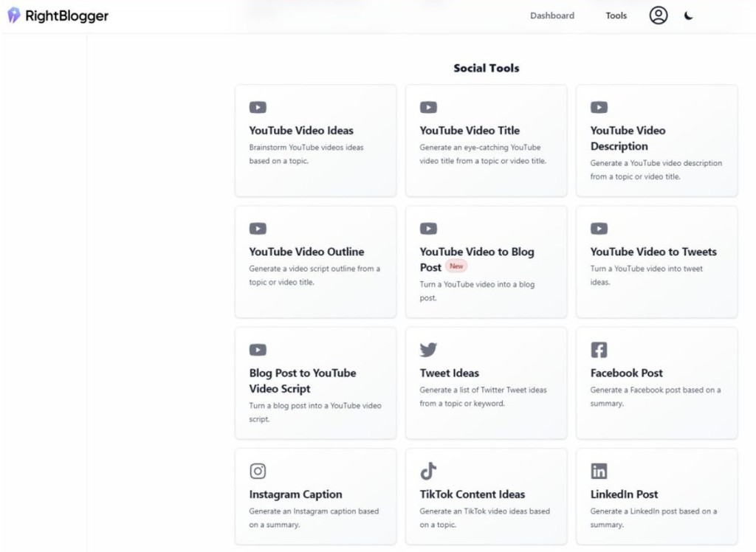The height and width of the screenshot is (552, 756).
Task: Open the Tools menu in the header
Action: (x=616, y=15)
